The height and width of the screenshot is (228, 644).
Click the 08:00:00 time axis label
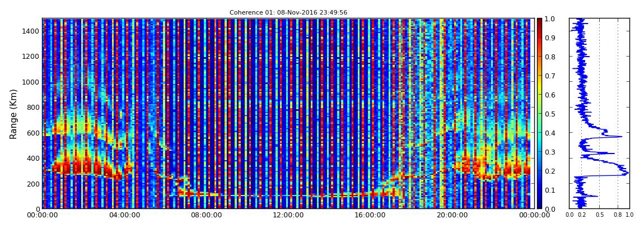tap(205, 215)
